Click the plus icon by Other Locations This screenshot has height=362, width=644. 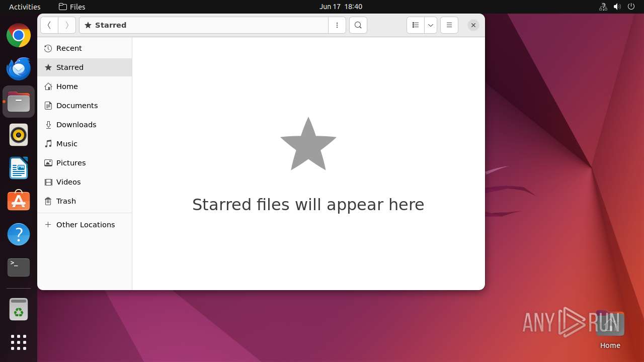pos(48,225)
